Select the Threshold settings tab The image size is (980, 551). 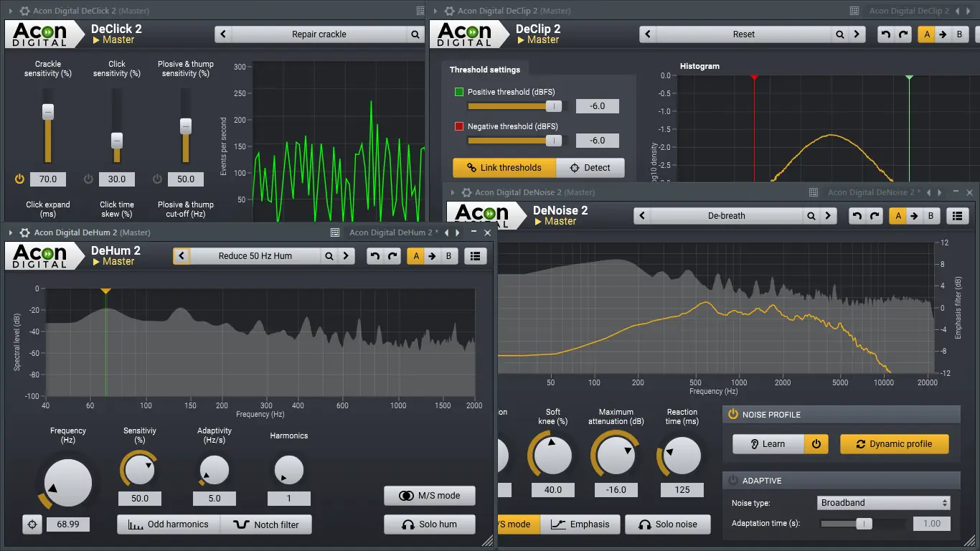pyautogui.click(x=484, y=70)
